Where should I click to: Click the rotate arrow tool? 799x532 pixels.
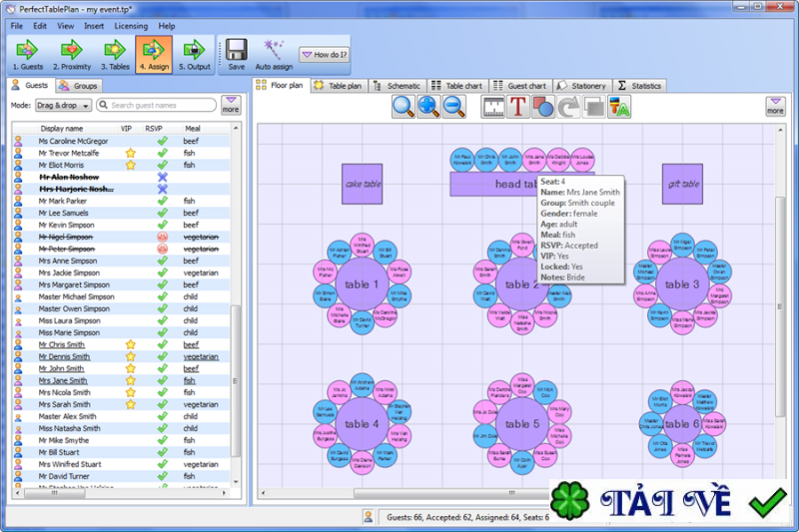coord(568,107)
